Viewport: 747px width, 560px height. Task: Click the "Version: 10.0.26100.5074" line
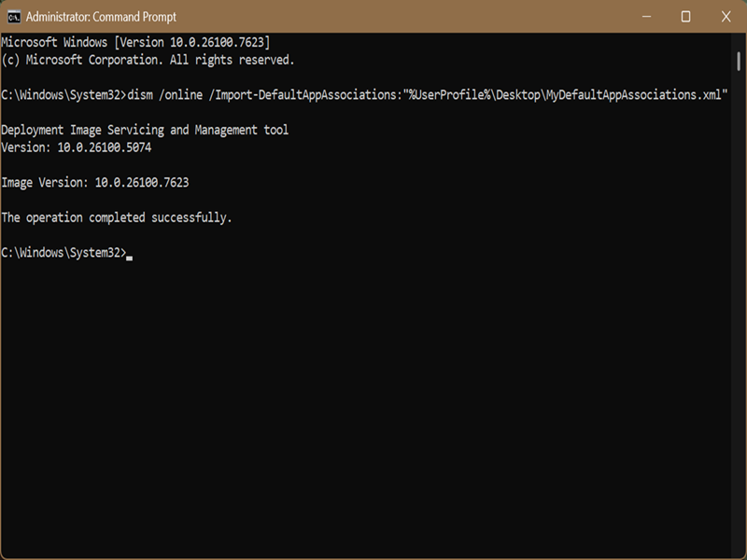tap(77, 147)
